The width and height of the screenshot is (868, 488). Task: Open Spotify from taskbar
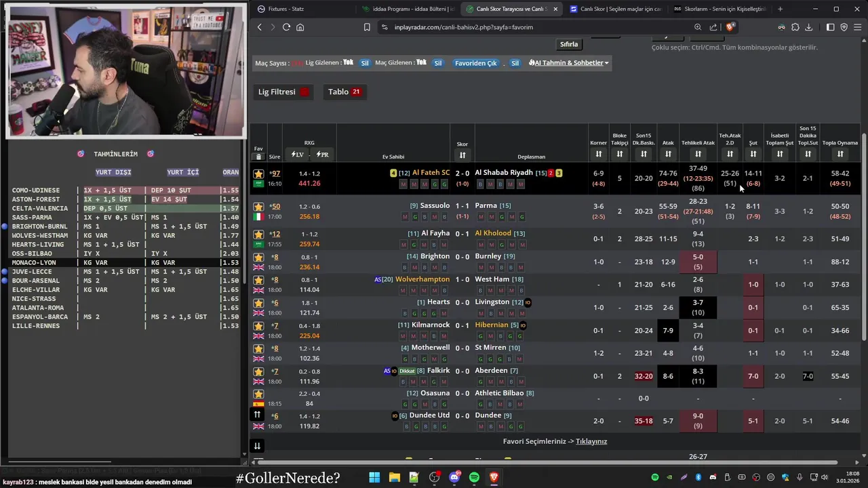click(x=474, y=478)
